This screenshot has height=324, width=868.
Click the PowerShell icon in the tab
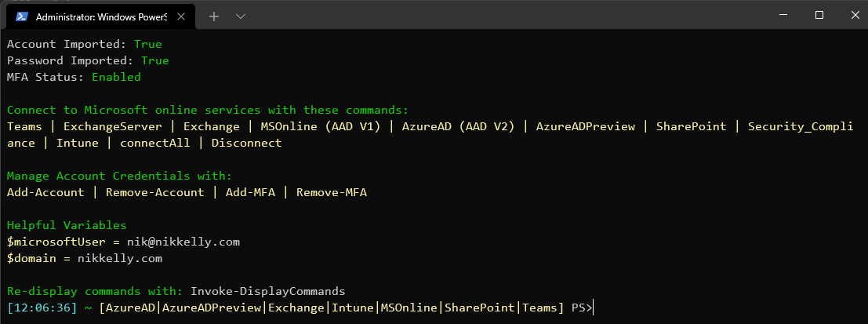tap(21, 16)
